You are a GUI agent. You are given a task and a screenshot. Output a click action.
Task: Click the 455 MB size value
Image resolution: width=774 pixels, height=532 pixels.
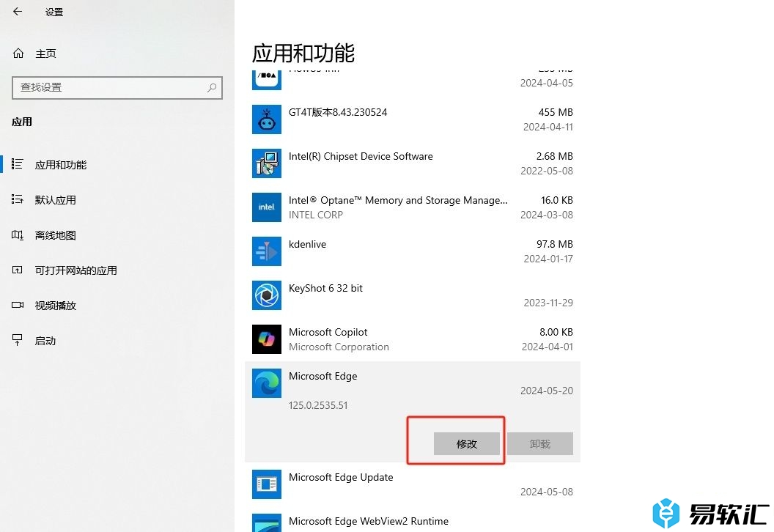[x=556, y=113]
